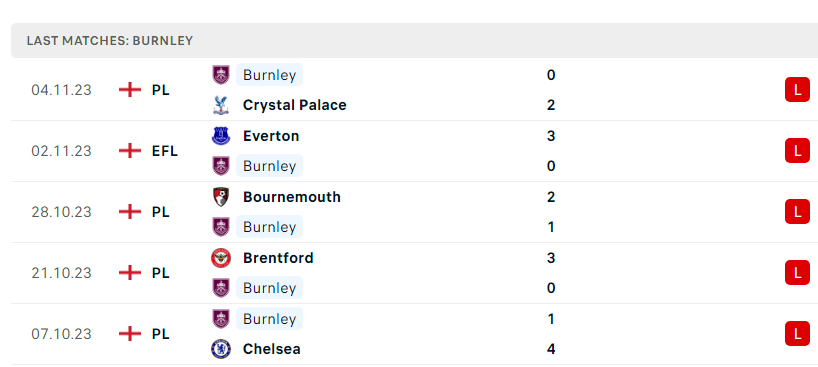This screenshot has width=818, height=367.
Task: Click the Brentford club crest
Action: tap(221, 258)
